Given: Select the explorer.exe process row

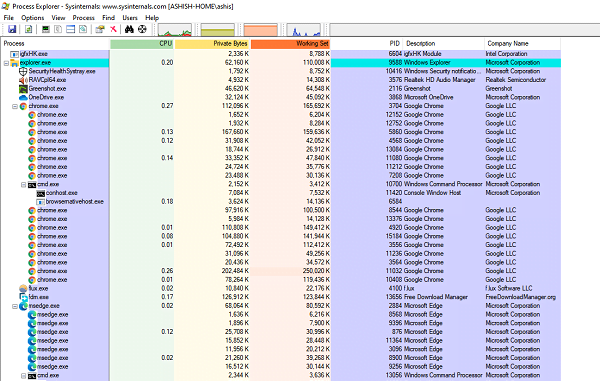Looking at the screenshot, I should pos(281,63).
